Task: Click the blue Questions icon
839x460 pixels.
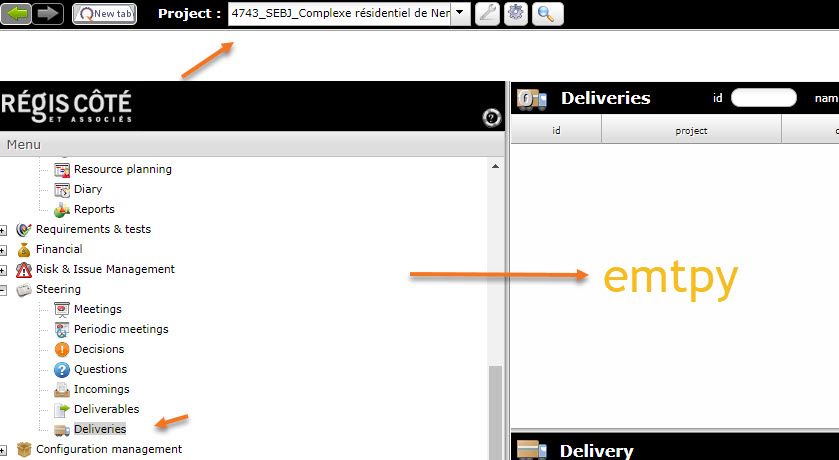Action: click(62, 370)
